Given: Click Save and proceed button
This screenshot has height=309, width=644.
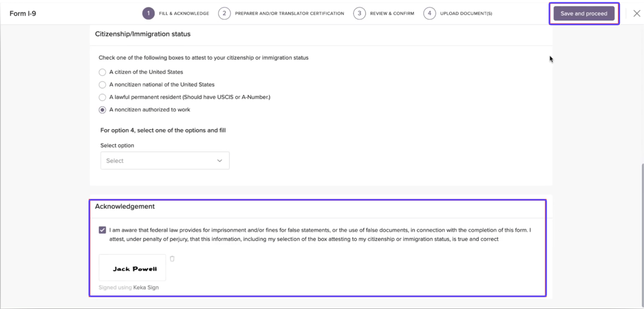Looking at the screenshot, I should pos(584,13).
